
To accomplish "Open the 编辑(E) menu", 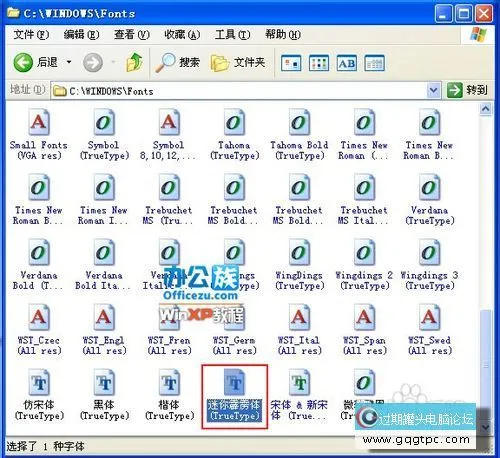I will 81,34.
